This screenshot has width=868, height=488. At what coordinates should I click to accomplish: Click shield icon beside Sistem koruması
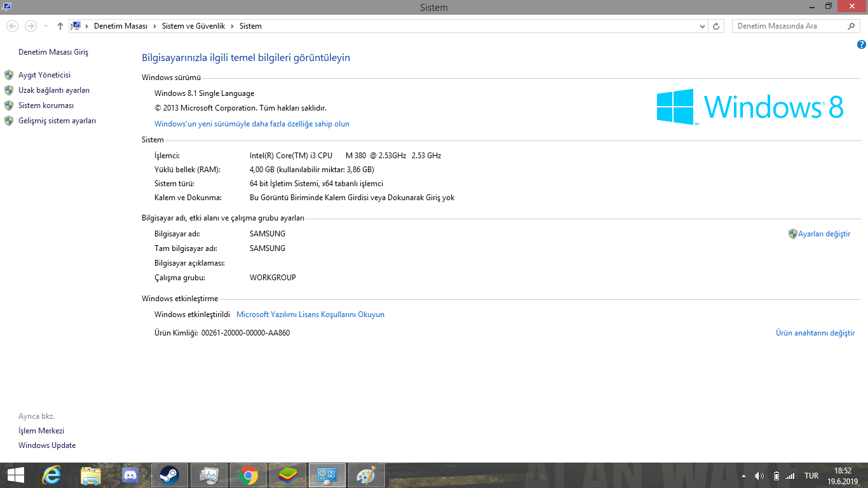click(x=9, y=105)
